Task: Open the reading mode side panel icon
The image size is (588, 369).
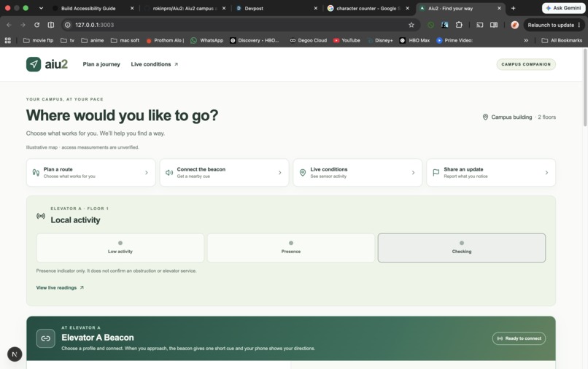Action: 494,25
